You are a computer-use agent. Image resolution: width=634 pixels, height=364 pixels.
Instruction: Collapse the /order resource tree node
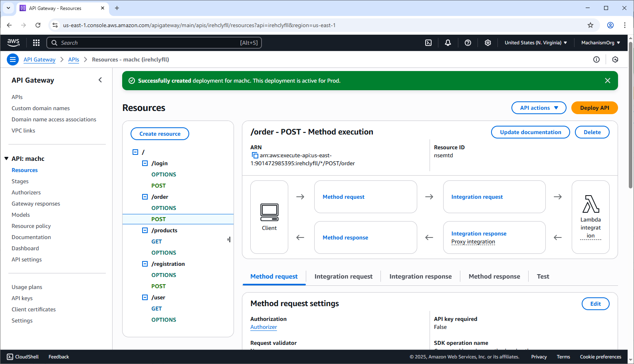pos(145,197)
